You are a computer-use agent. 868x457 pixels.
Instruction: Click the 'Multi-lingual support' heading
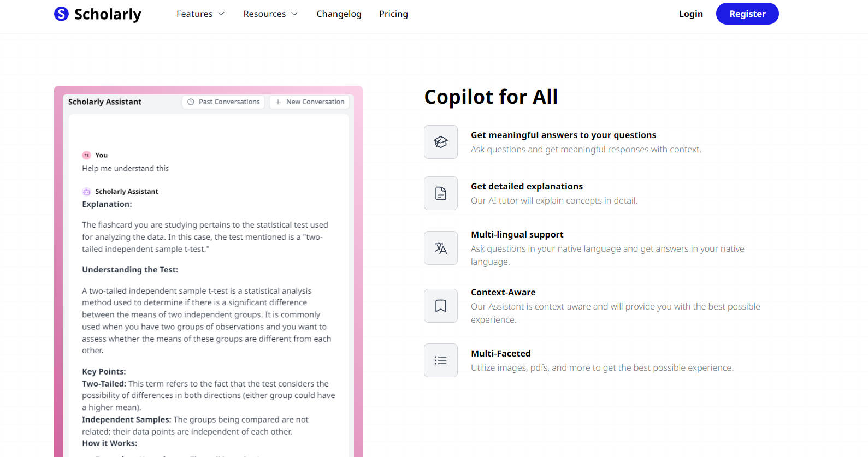tap(517, 234)
